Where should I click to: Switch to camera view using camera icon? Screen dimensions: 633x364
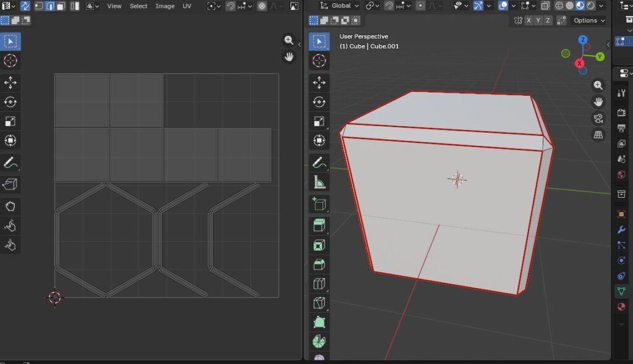598,119
